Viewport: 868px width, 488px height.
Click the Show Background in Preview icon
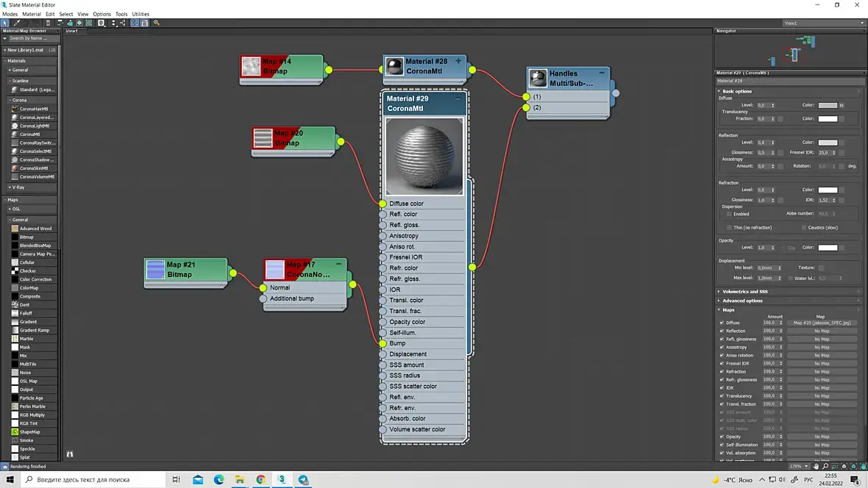coord(88,24)
